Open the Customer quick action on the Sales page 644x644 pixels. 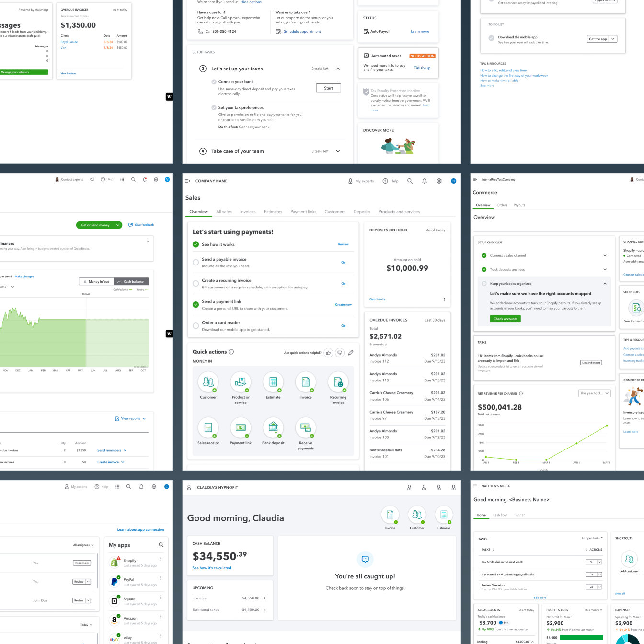click(208, 382)
